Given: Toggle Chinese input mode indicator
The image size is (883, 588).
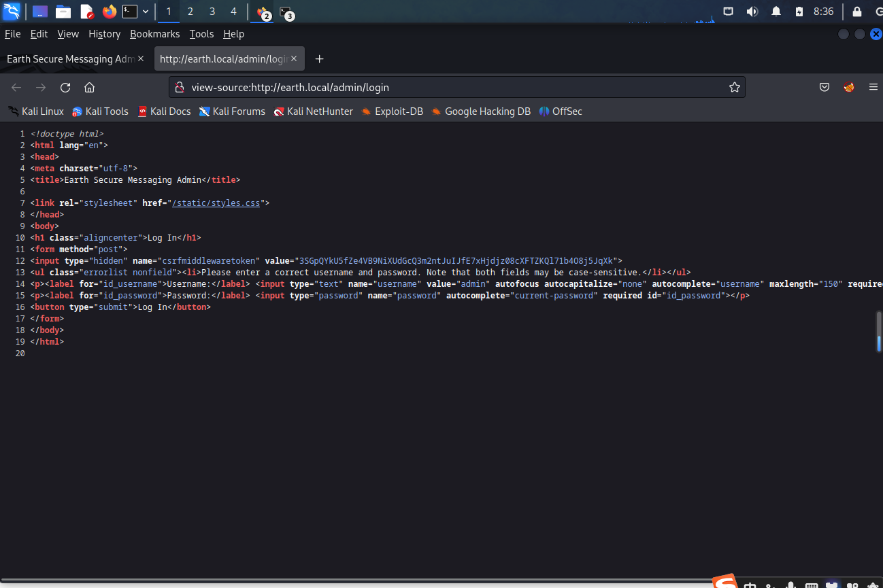Looking at the screenshot, I should (x=750, y=584).
